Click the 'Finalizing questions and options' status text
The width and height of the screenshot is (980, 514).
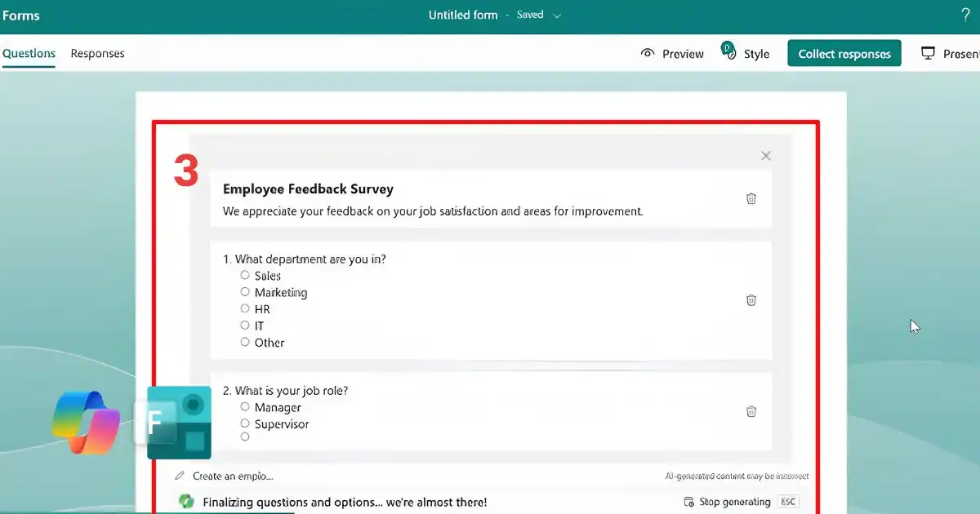(345, 503)
